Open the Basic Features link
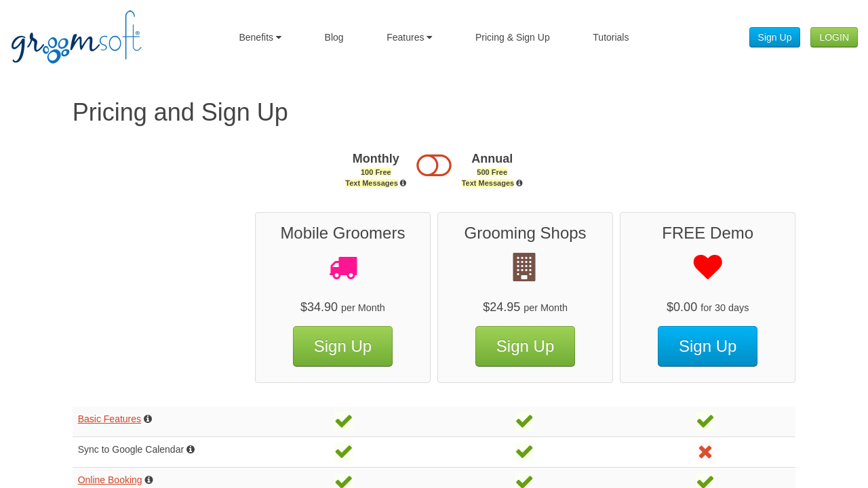This screenshot has height=488, width=868. tap(109, 419)
